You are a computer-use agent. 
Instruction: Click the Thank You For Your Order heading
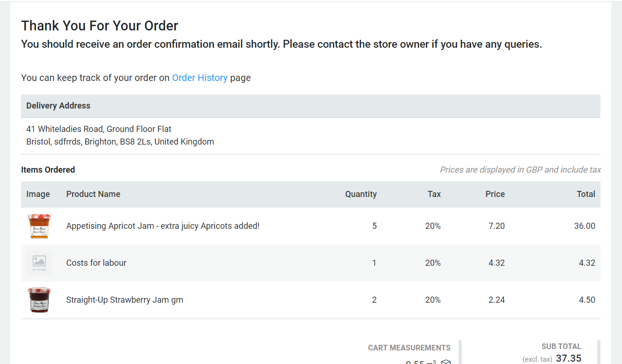[99, 25]
